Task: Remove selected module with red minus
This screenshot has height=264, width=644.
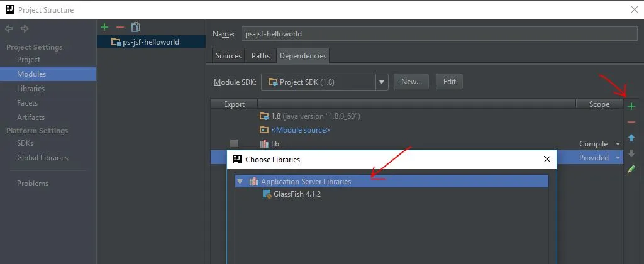Action: pyautogui.click(x=120, y=27)
